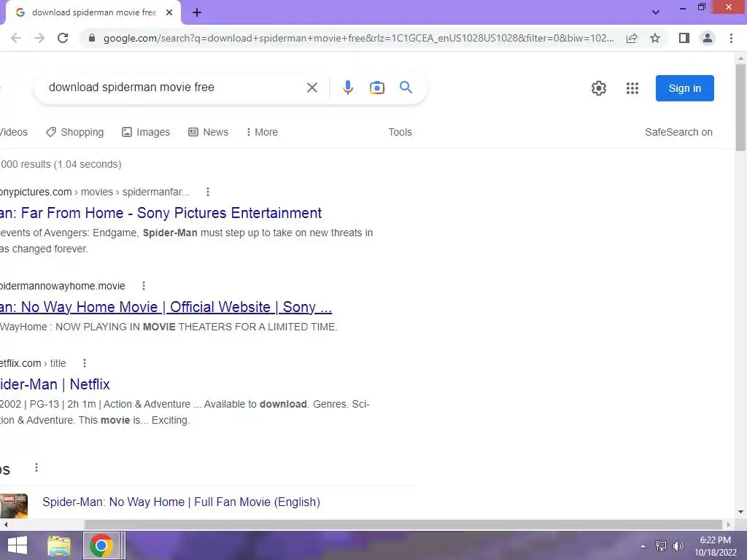
Task: Expand the More search filters
Action: tap(262, 133)
